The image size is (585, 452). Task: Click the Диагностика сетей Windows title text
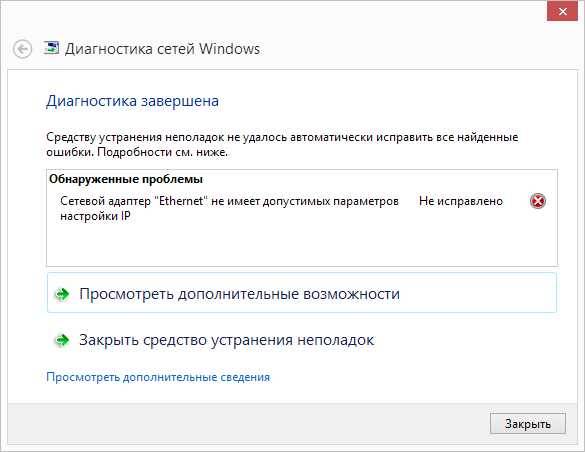(162, 49)
